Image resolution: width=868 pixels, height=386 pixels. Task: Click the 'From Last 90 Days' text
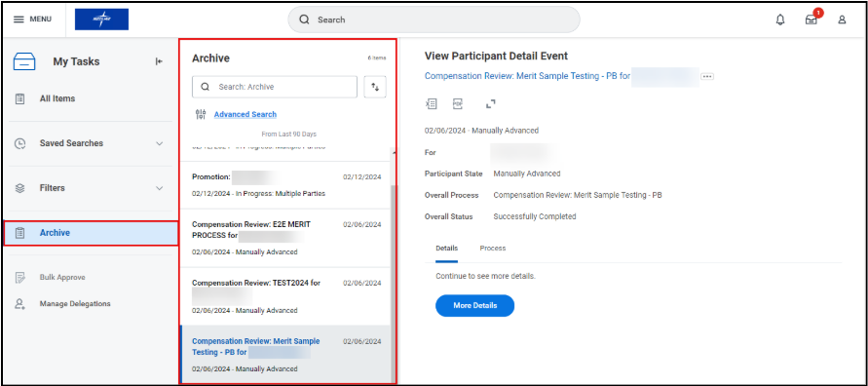click(x=289, y=134)
